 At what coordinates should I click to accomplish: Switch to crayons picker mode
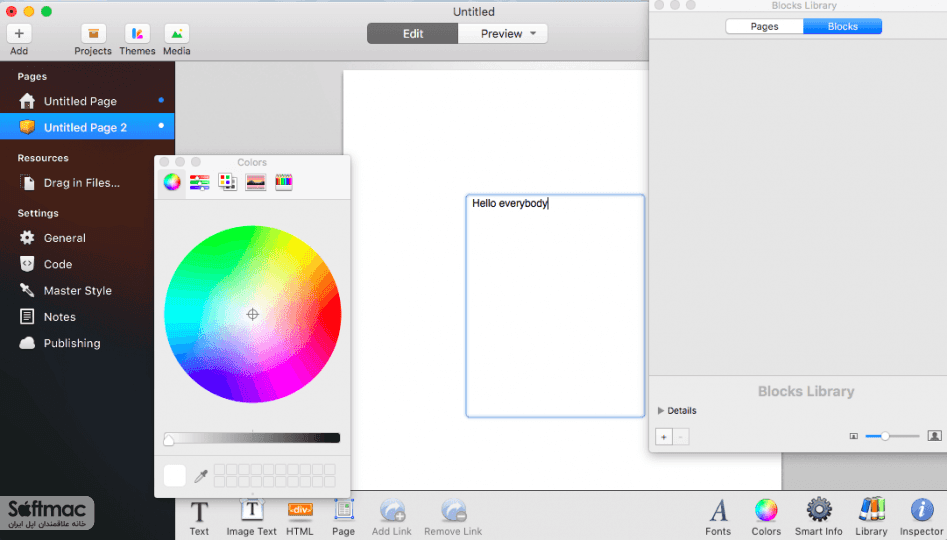pos(284,182)
